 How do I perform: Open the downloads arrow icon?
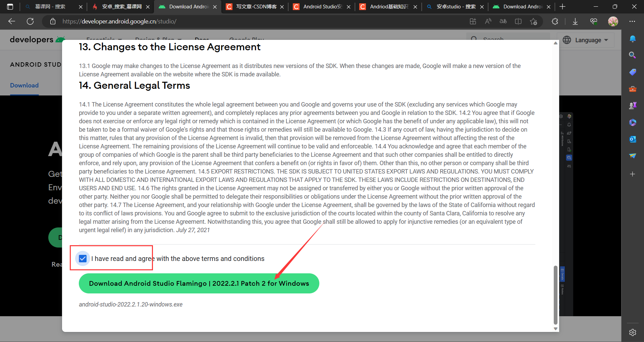575,21
